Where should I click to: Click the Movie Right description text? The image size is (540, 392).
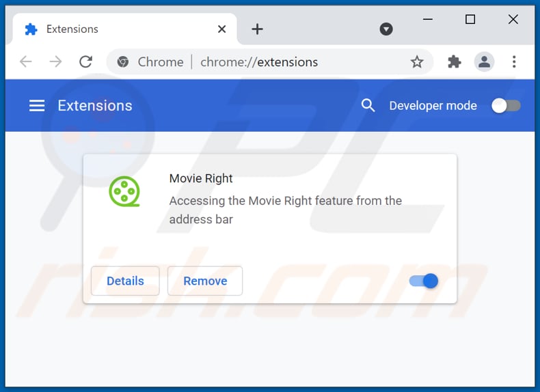[286, 210]
